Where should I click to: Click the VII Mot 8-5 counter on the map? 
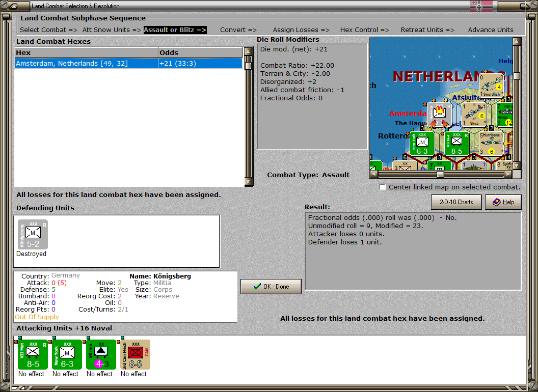456,144
